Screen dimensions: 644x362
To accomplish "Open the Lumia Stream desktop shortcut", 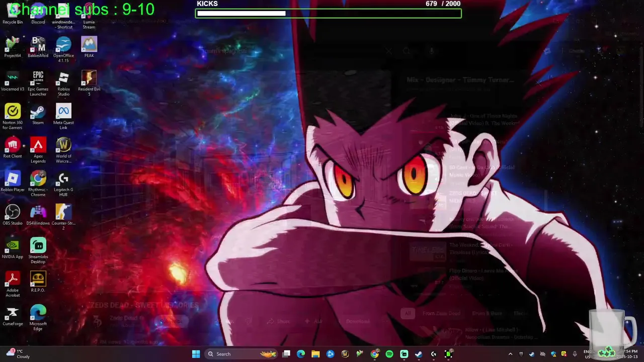I will pos(89,17).
